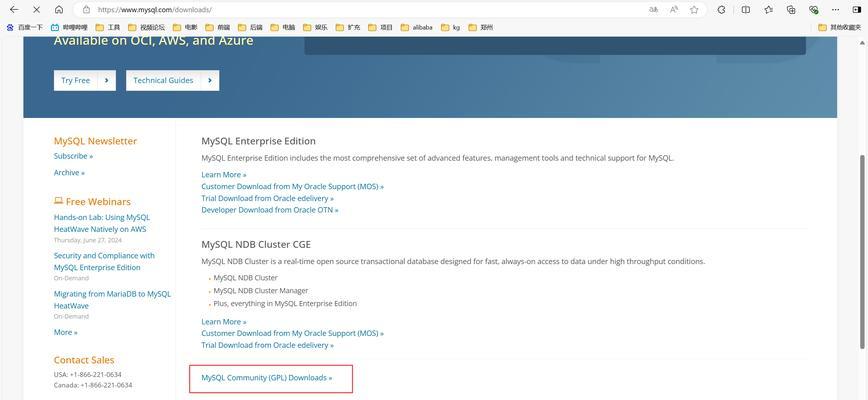
Task: Click the MySQL Enterprise Edition heading
Action: pyautogui.click(x=259, y=141)
